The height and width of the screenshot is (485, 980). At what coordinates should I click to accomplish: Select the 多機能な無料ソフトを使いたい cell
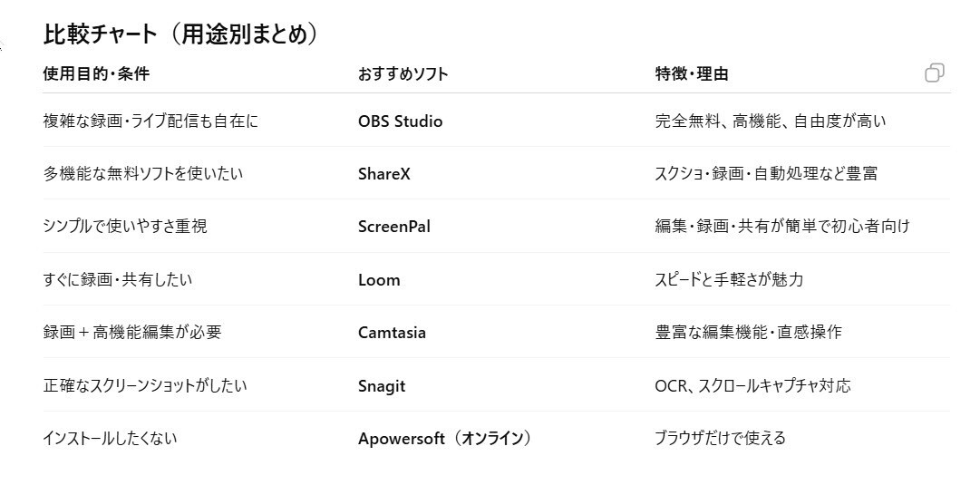pos(142,173)
